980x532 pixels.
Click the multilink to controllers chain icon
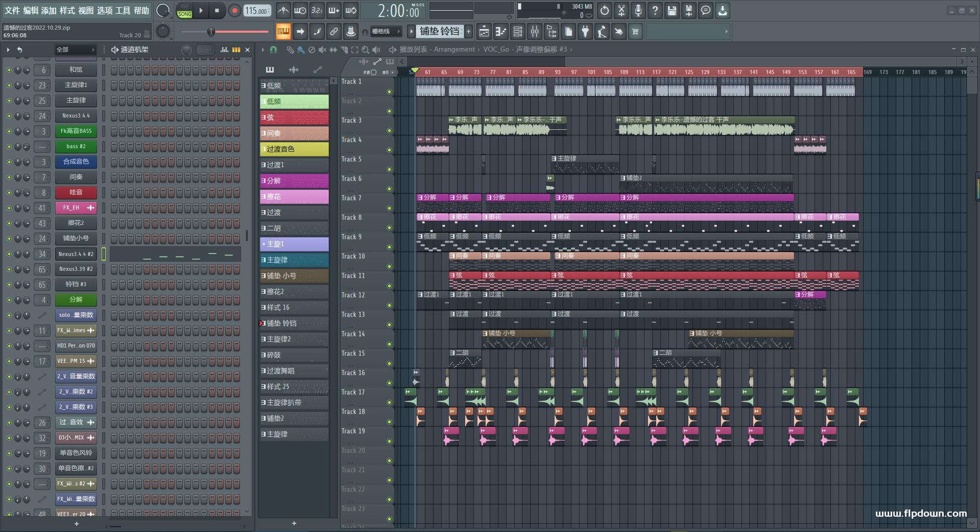pyautogui.click(x=334, y=32)
